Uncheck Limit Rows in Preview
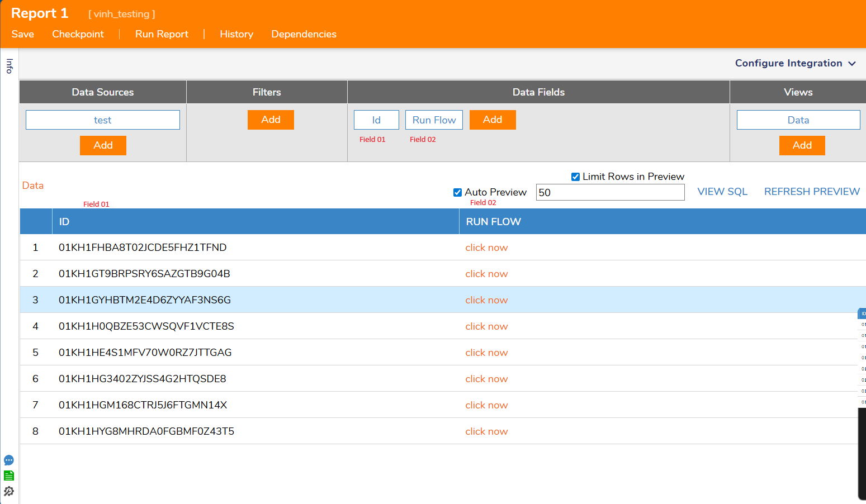This screenshot has width=866, height=504. point(575,177)
